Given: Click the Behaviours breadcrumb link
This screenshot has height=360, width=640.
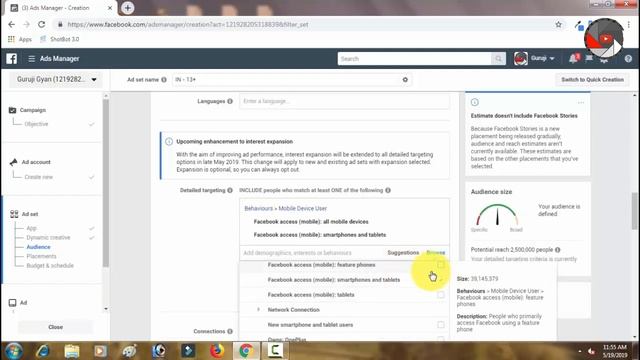Looking at the screenshot, I should pyautogui.click(x=258, y=209).
